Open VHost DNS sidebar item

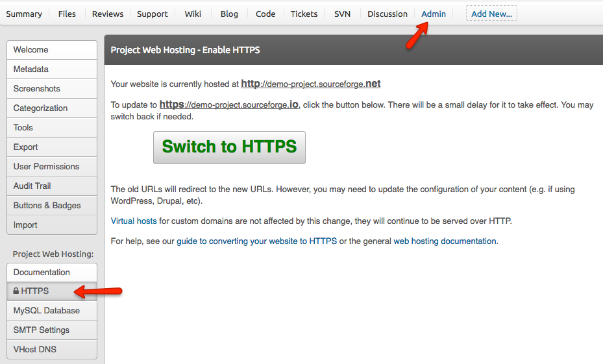[35, 349]
